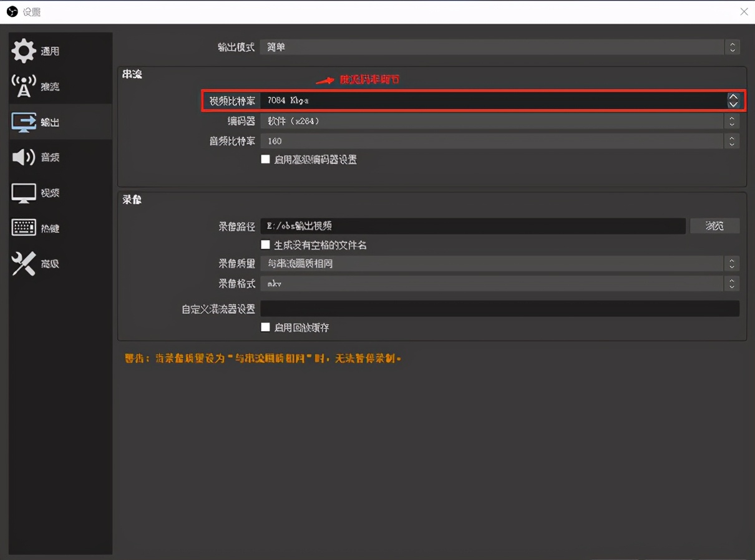Open the 录像格式 dropdown showing mkv
The width and height of the screenshot is (755, 560).
click(x=731, y=284)
